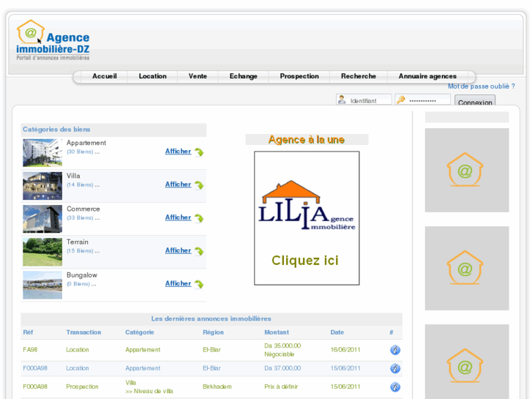Click the 16/06/2011 date cell
532x399 pixels.
tap(345, 349)
